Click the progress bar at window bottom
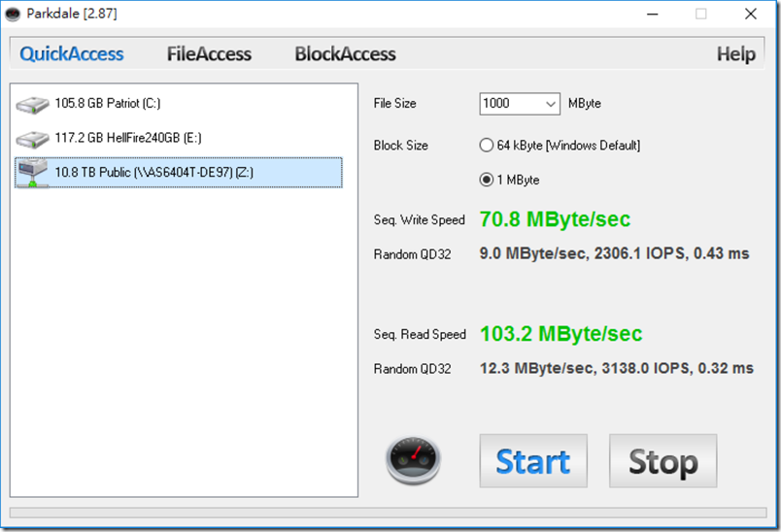 point(388,513)
